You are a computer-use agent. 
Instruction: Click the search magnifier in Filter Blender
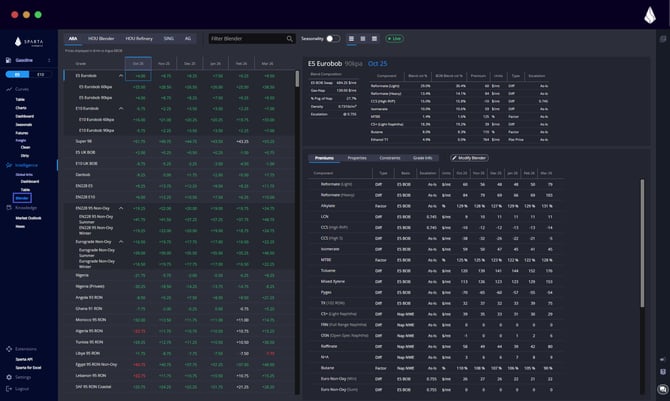[x=289, y=38]
